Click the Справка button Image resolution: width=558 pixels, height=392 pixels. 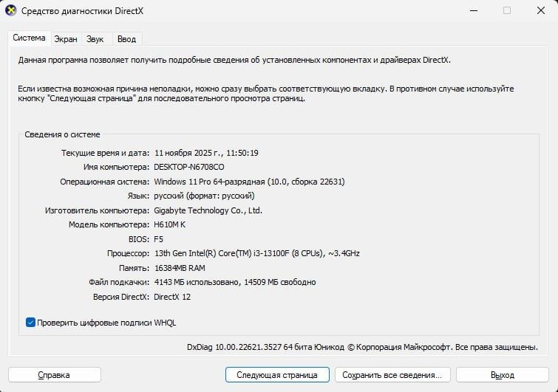pos(54,375)
